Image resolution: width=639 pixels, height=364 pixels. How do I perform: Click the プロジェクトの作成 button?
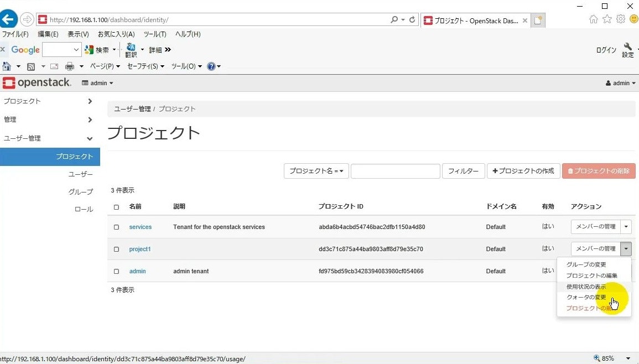pyautogui.click(x=523, y=171)
